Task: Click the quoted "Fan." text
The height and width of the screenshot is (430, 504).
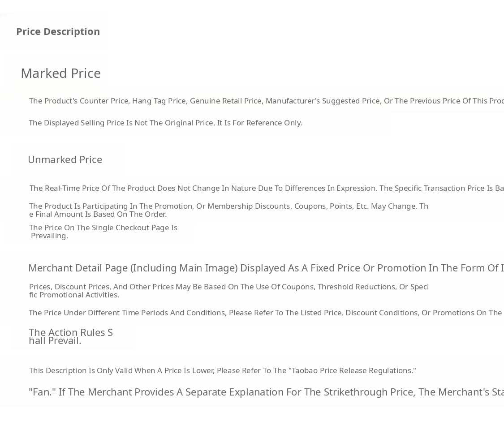Action: 43,392
